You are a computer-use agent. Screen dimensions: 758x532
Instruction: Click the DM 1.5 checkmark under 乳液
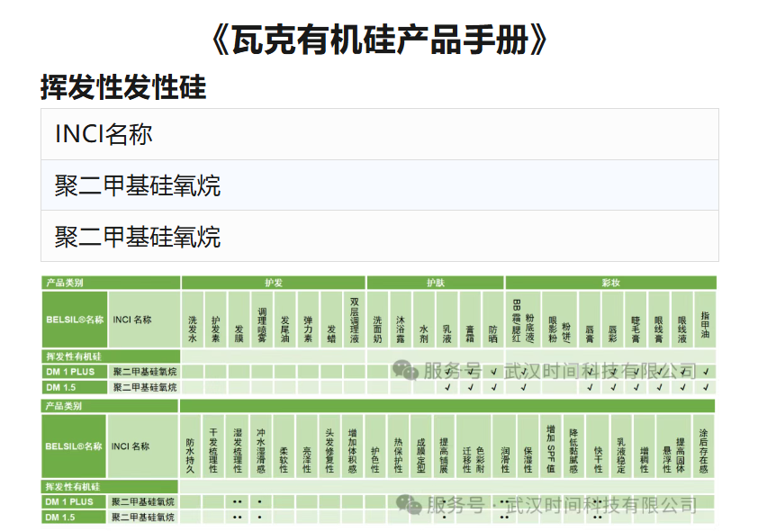coord(447,387)
